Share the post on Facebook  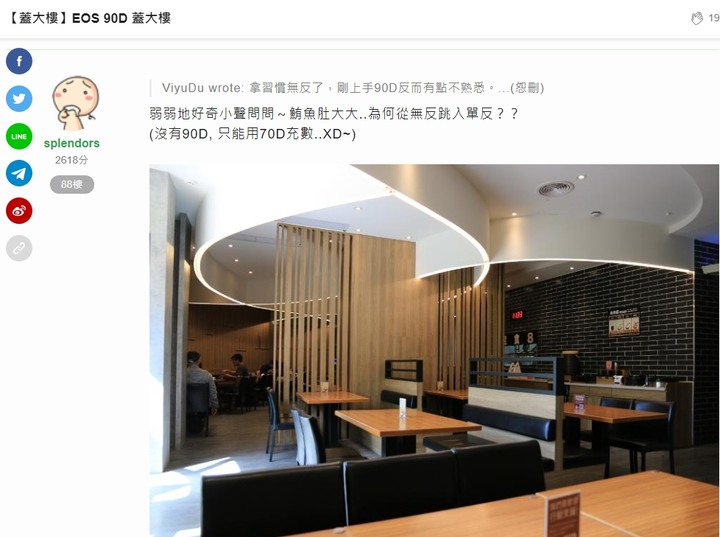19,61
